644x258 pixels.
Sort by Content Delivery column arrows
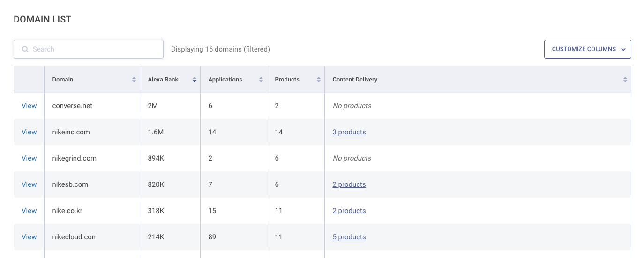[625, 80]
